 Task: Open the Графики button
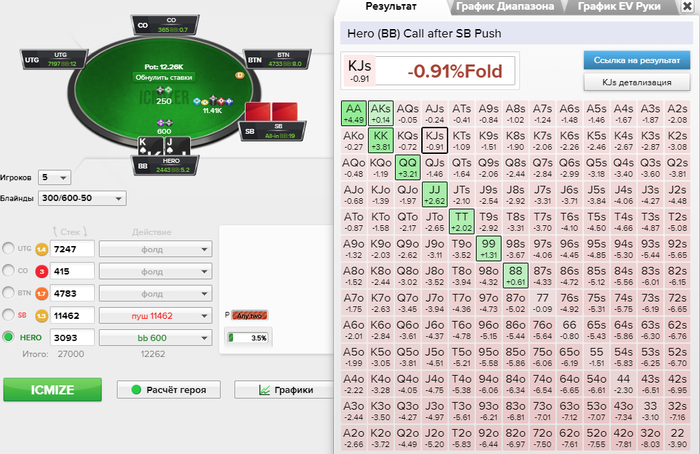click(x=286, y=390)
